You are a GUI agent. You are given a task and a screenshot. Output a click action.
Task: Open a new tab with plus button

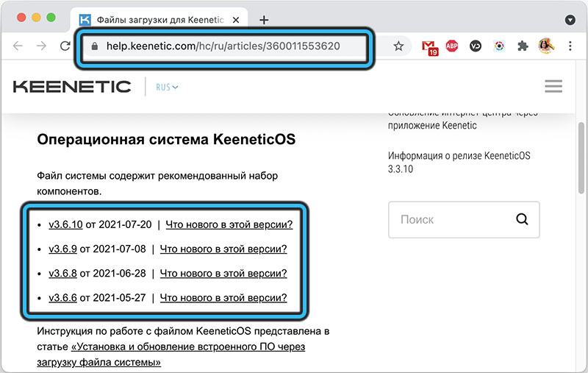[x=264, y=20]
